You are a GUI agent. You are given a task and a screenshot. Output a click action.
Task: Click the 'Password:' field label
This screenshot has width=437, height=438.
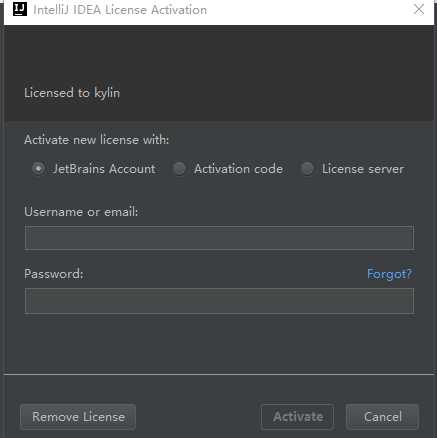coord(54,274)
